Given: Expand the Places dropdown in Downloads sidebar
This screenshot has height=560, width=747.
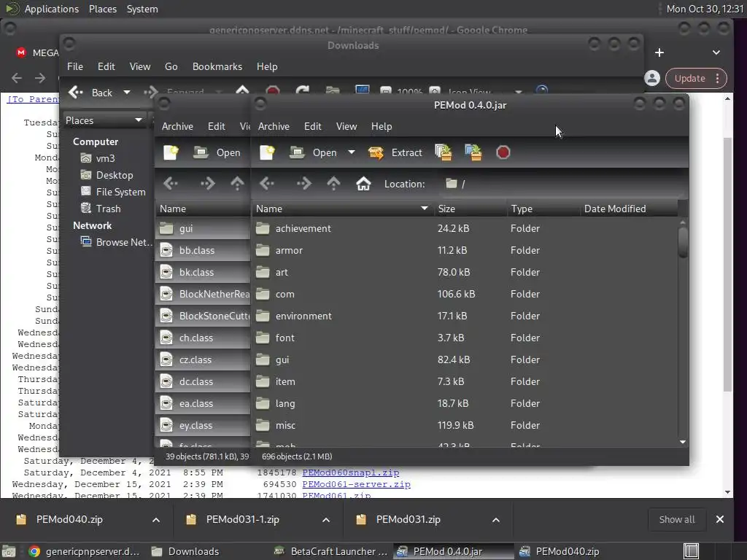Looking at the screenshot, I should pos(138,120).
